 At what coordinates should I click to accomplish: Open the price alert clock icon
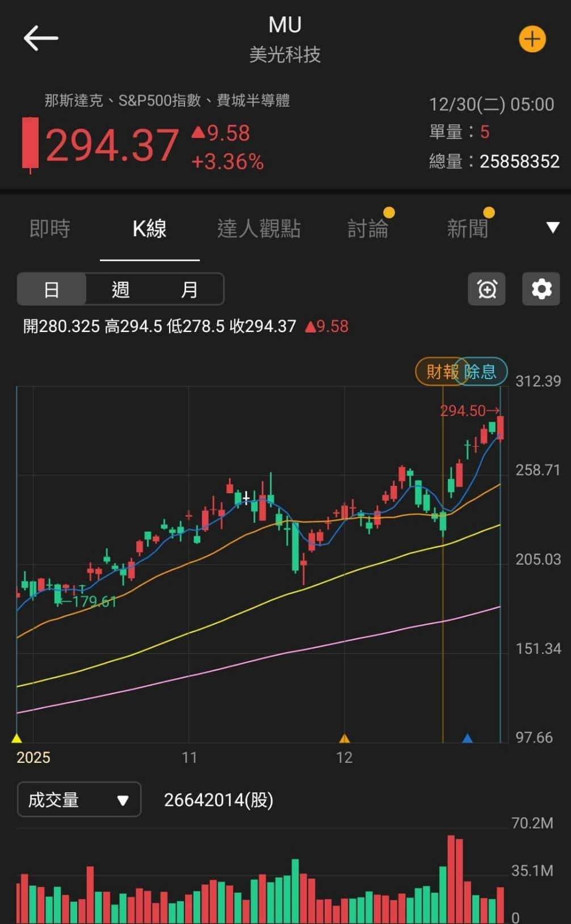[486, 289]
